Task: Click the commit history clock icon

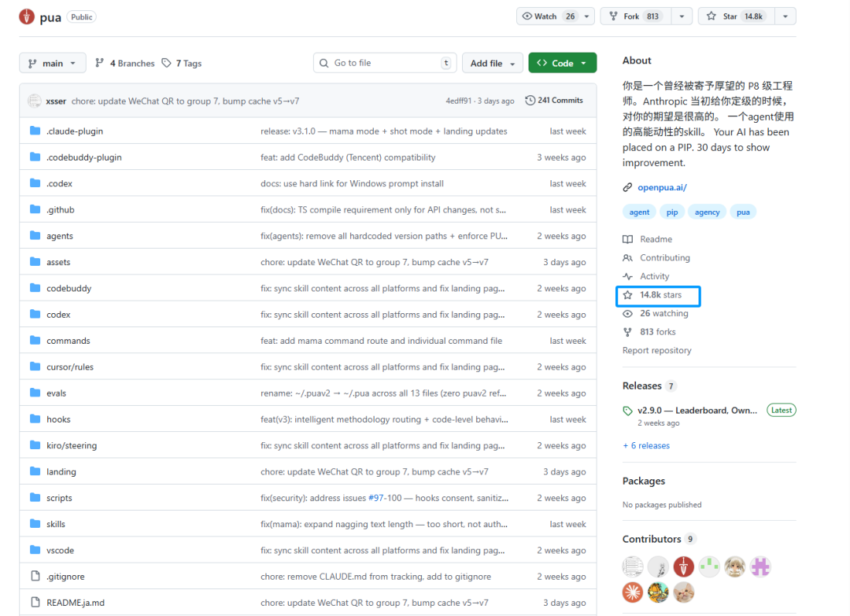Action: (530, 101)
